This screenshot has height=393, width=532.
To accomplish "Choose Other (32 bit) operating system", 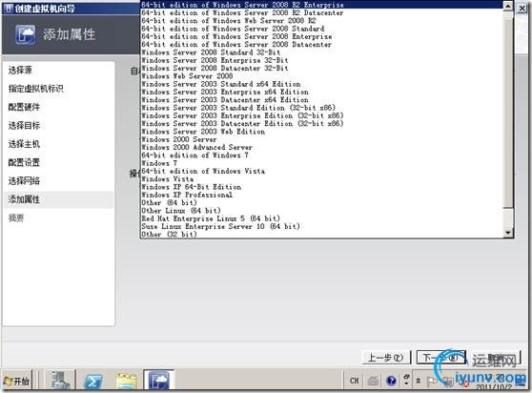I will (x=321, y=234).
